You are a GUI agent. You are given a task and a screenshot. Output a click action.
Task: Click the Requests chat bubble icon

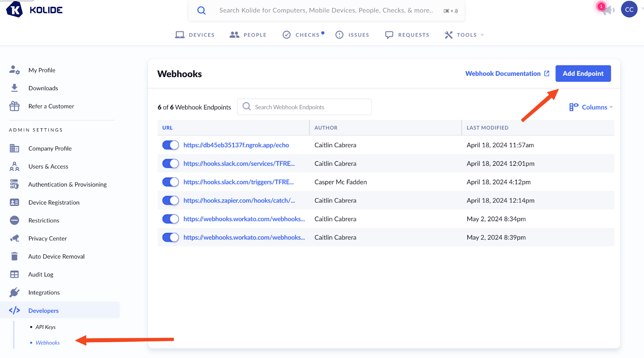pos(389,35)
